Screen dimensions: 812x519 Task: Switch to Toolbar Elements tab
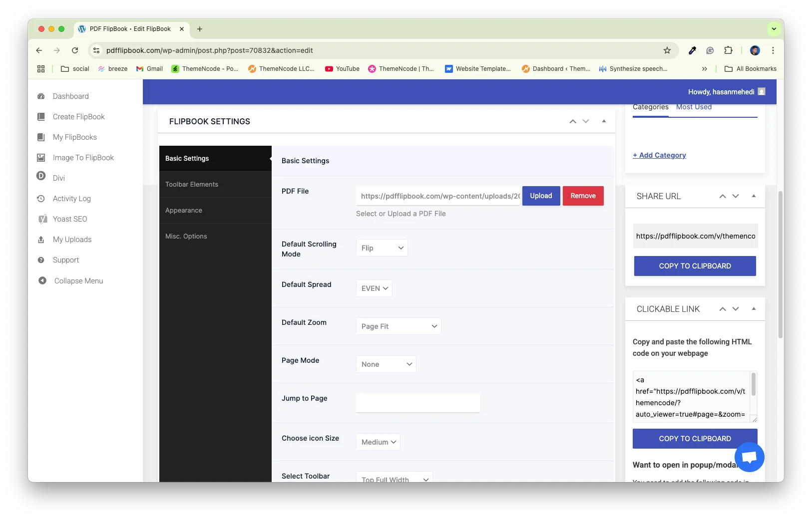pos(192,185)
